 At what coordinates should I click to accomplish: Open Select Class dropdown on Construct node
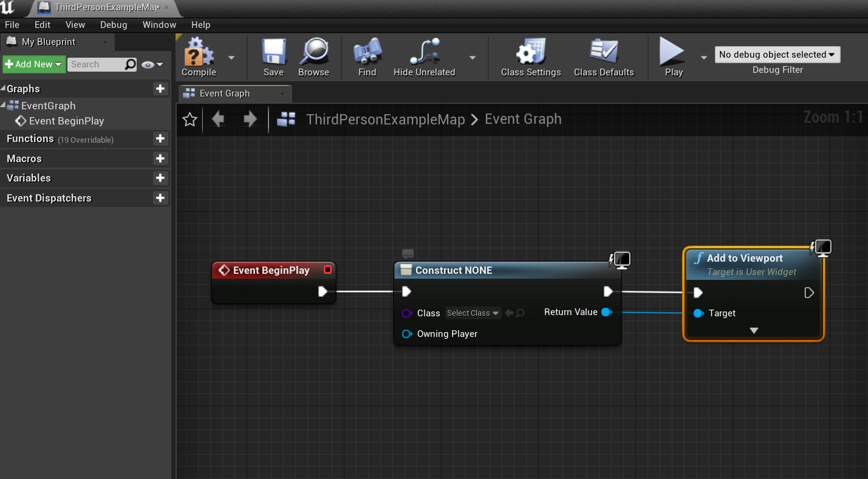(473, 313)
